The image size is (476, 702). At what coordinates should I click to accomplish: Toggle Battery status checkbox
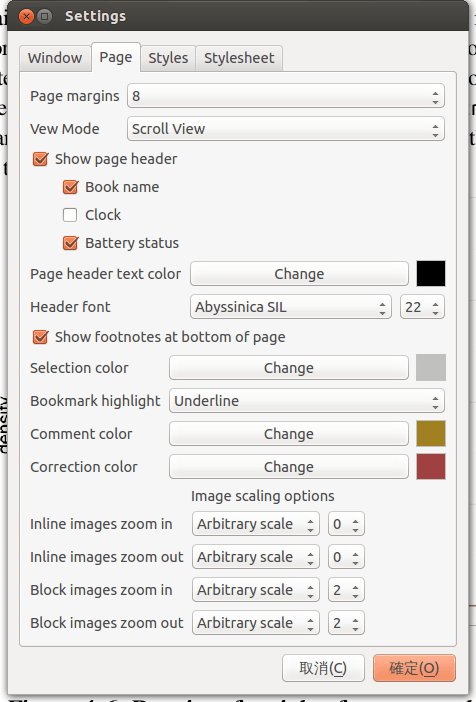70,243
